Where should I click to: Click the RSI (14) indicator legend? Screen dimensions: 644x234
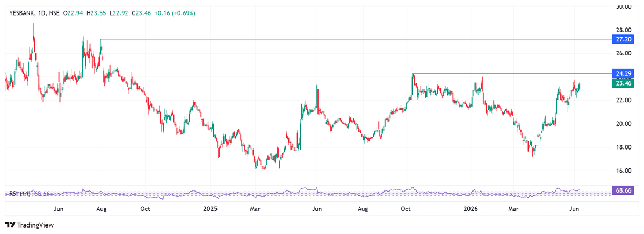click(20, 193)
